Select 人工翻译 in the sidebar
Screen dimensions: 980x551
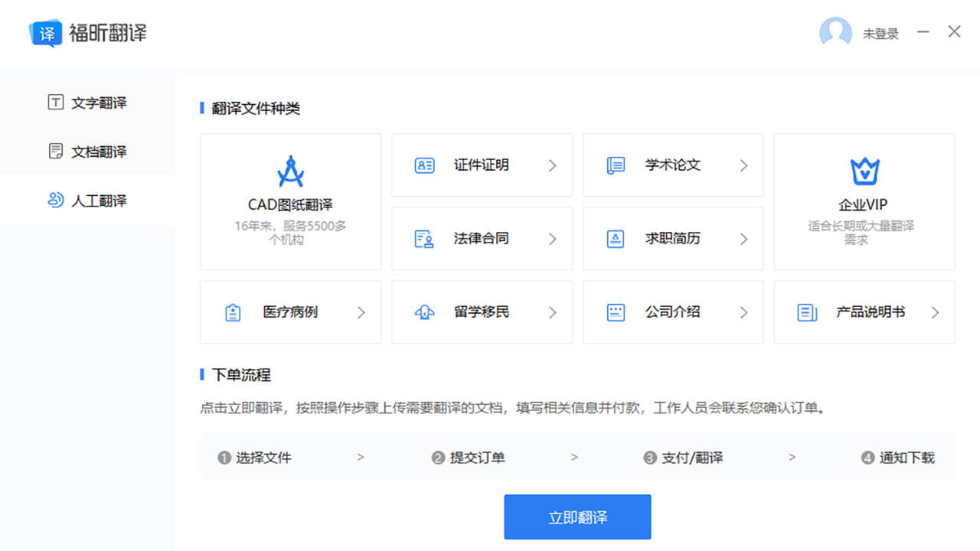[87, 201]
